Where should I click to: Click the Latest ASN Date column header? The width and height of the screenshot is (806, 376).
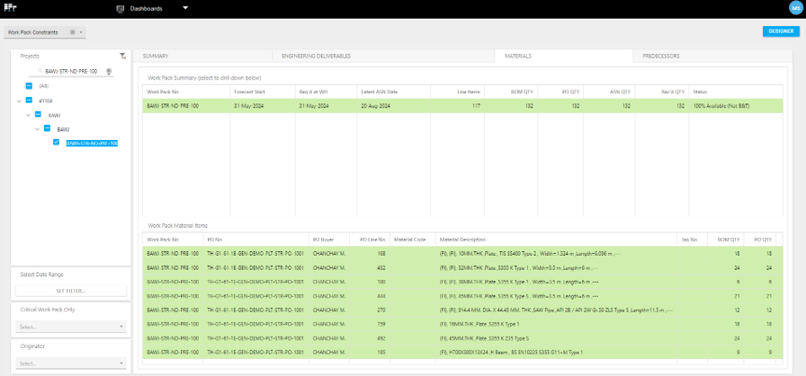click(x=393, y=92)
